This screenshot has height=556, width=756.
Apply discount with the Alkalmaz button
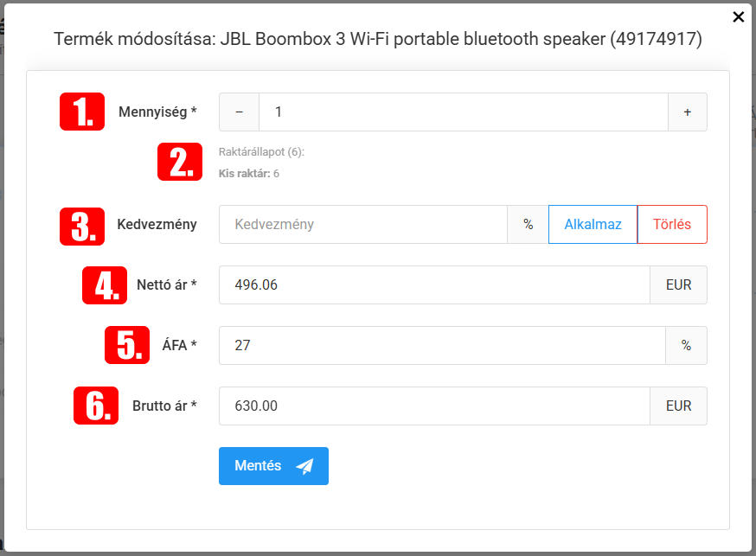point(593,225)
